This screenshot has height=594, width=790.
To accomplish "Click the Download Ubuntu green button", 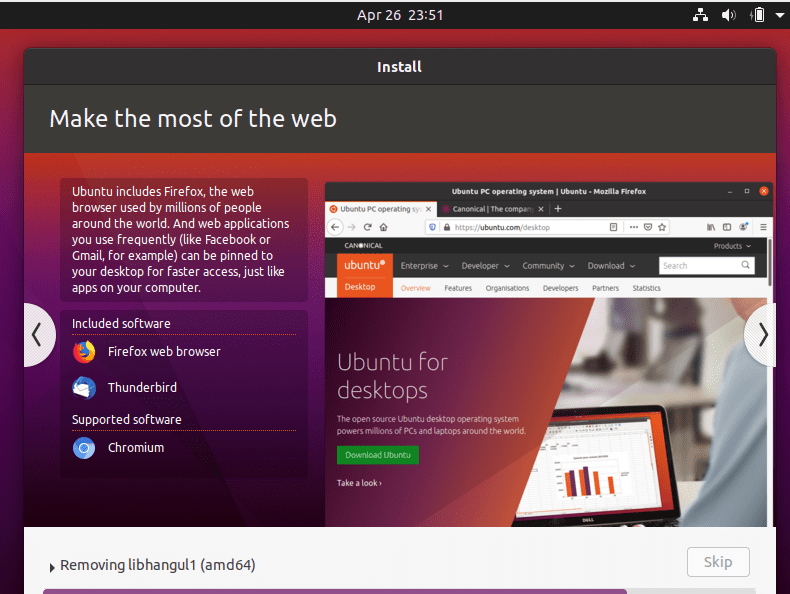I will point(377,455).
